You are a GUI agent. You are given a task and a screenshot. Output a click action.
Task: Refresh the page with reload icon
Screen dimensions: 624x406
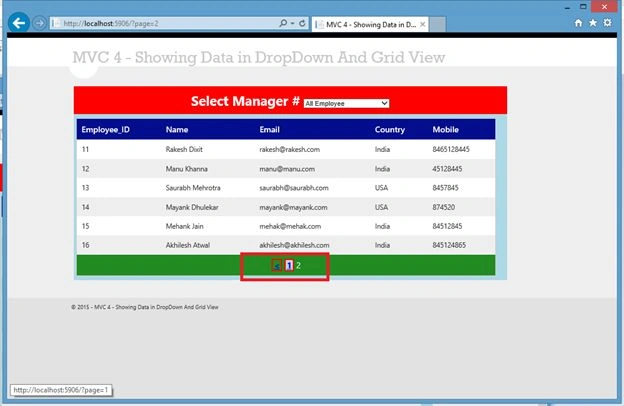[x=302, y=23]
